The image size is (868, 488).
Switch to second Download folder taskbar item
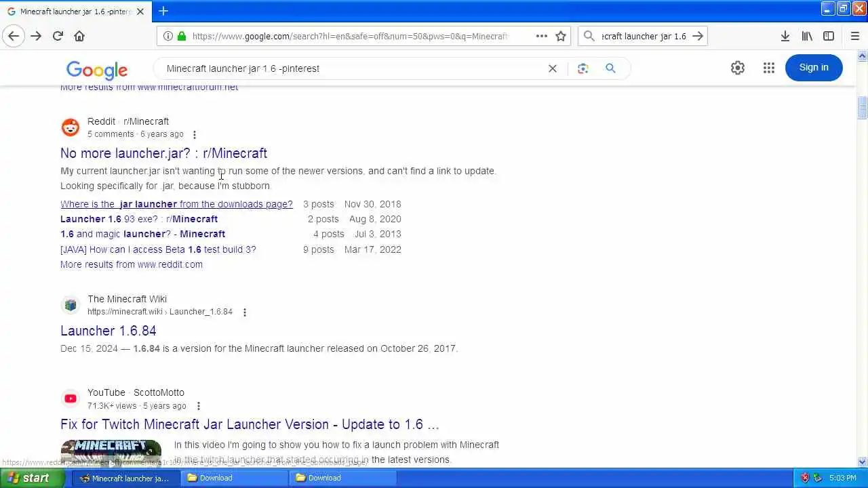342,478
